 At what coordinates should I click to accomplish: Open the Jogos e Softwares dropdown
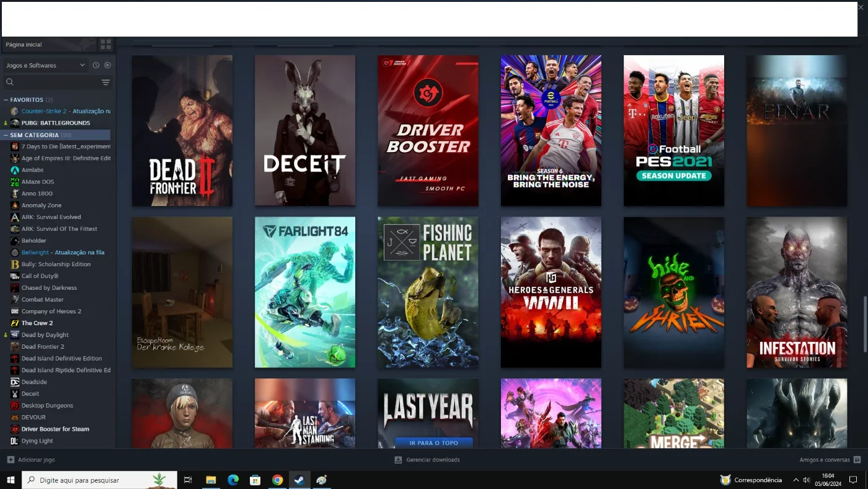click(x=46, y=65)
